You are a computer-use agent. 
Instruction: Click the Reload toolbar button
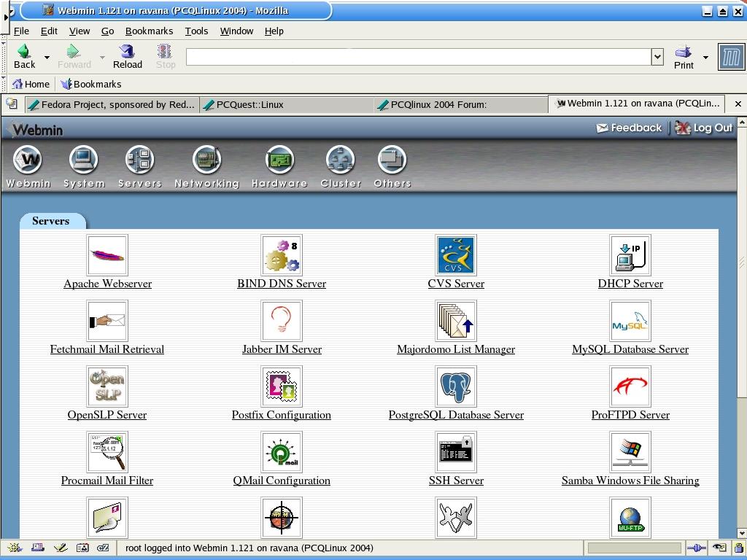point(127,57)
